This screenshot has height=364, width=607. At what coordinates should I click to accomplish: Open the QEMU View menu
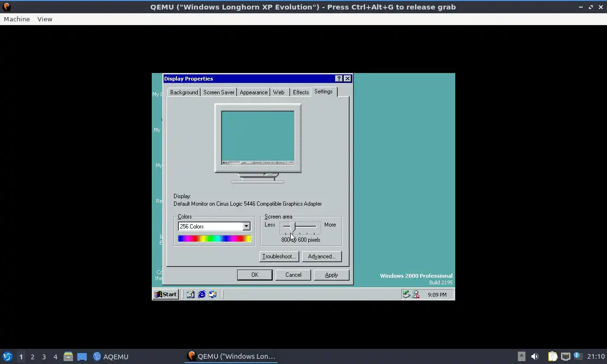pos(45,19)
